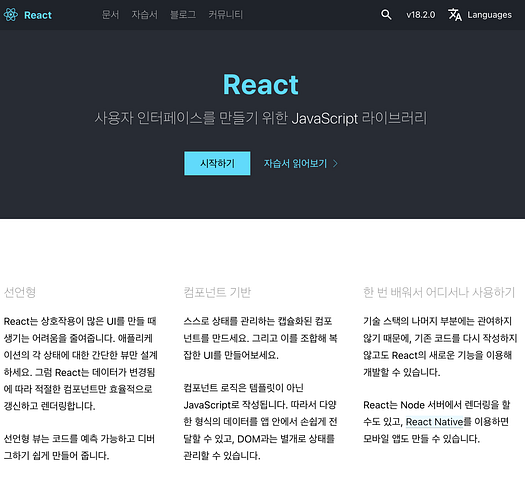The image size is (525, 491).
Task: Open the 커뮤니티 menu item
Action: click(225, 15)
